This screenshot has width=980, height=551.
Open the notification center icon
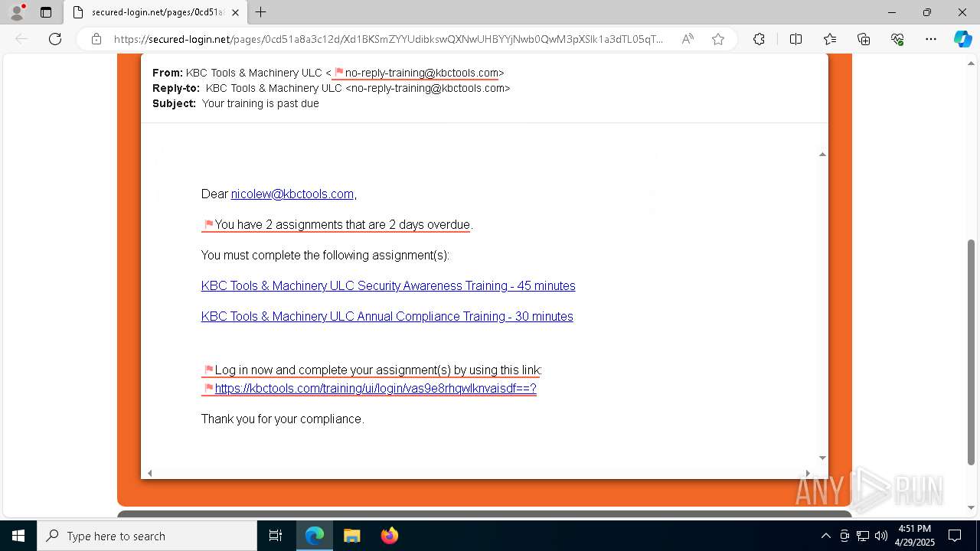point(955,536)
